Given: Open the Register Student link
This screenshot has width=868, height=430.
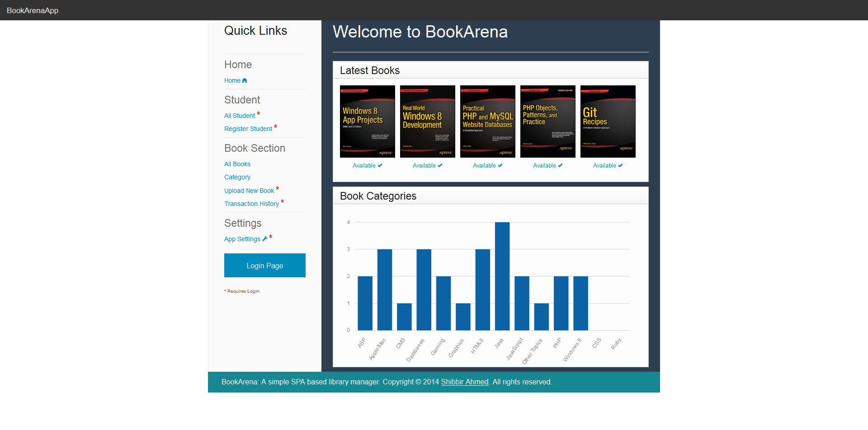Looking at the screenshot, I should pos(248,129).
